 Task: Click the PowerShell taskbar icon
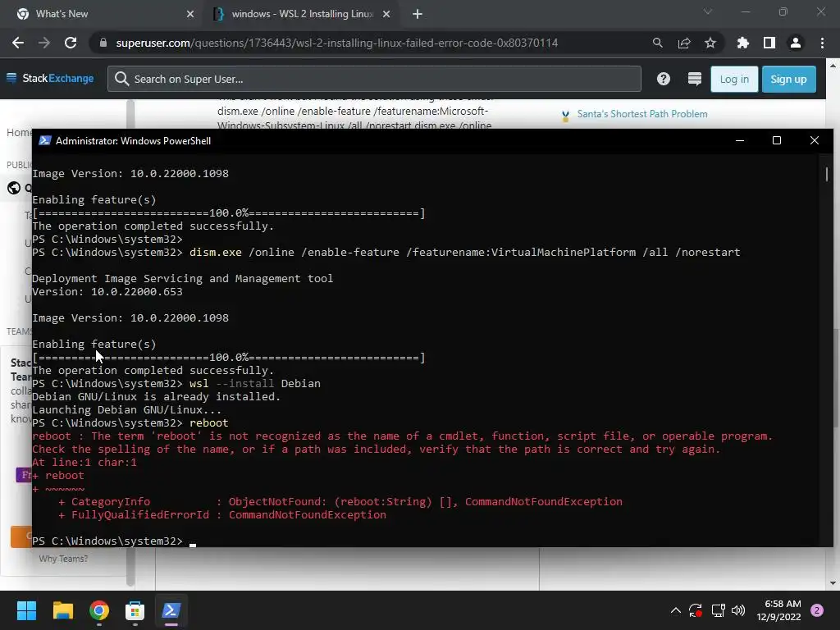[171, 610]
